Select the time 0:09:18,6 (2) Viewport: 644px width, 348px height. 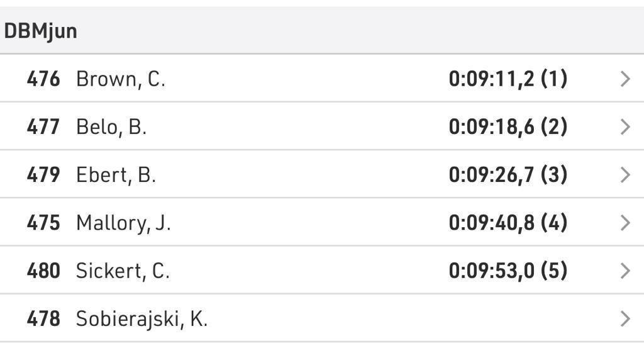click(x=508, y=127)
